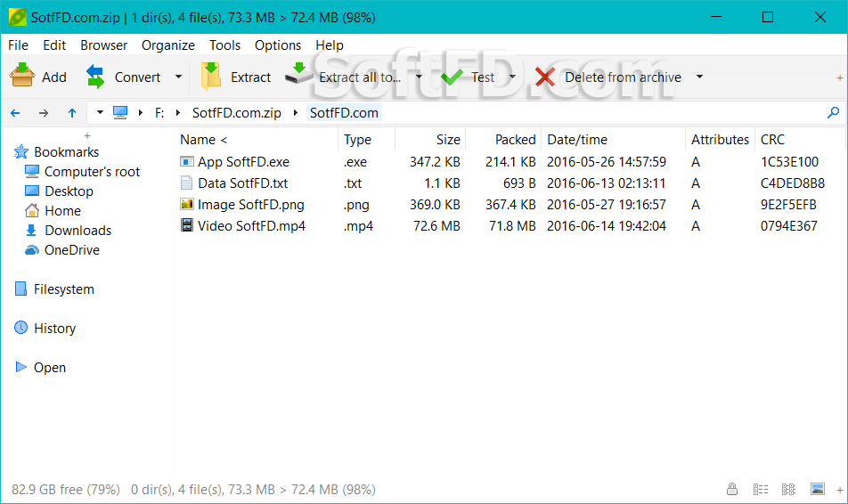Select OneDrive in the sidebar

click(72, 250)
